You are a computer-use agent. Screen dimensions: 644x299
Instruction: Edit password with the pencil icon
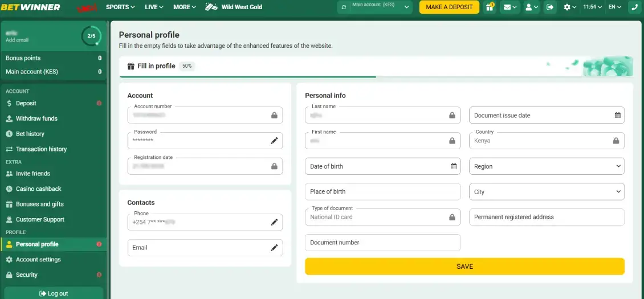click(x=274, y=141)
